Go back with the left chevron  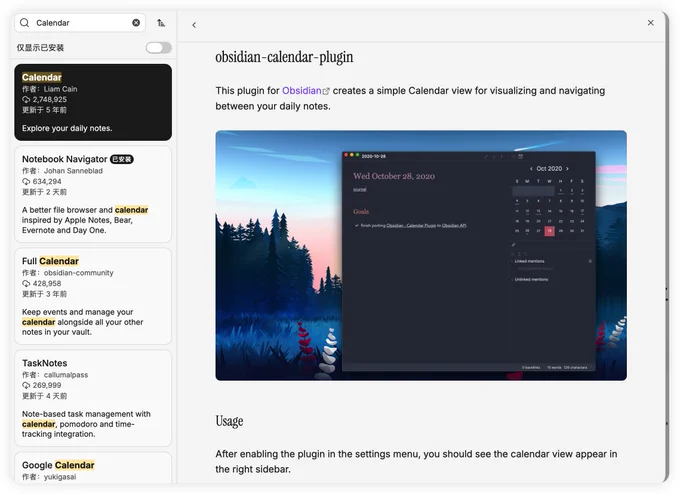pyautogui.click(x=194, y=25)
